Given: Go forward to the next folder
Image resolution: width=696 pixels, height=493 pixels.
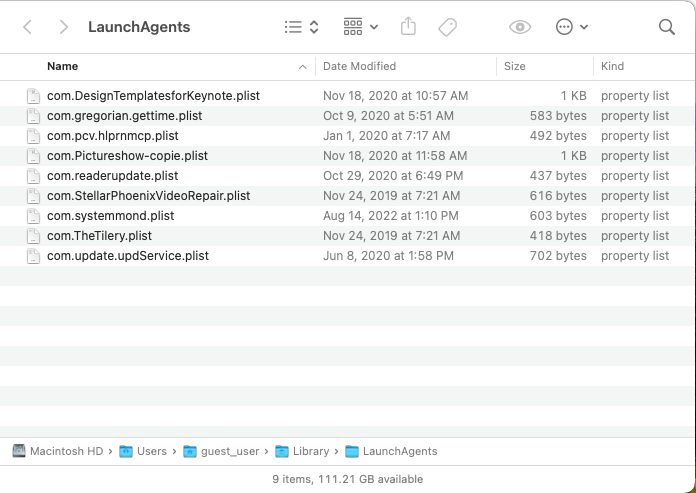Looking at the screenshot, I should click(x=63, y=27).
